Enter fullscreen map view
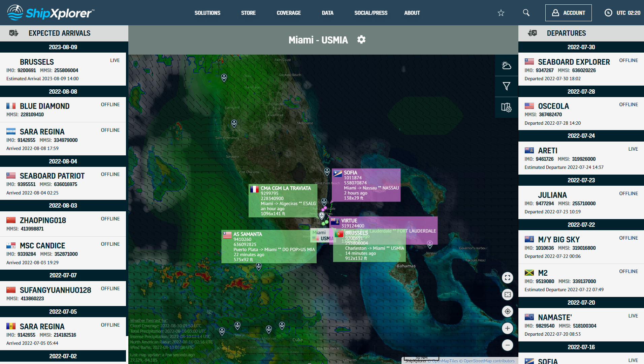 click(507, 278)
